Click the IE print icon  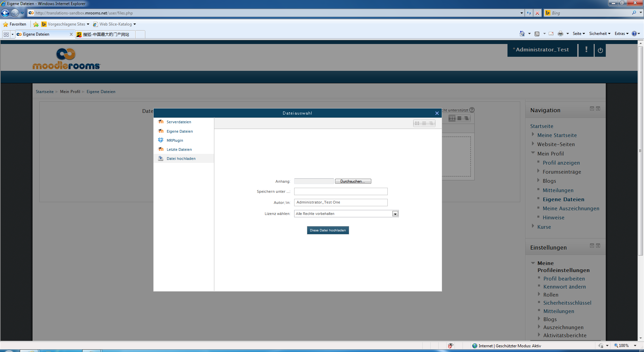pyautogui.click(x=560, y=34)
